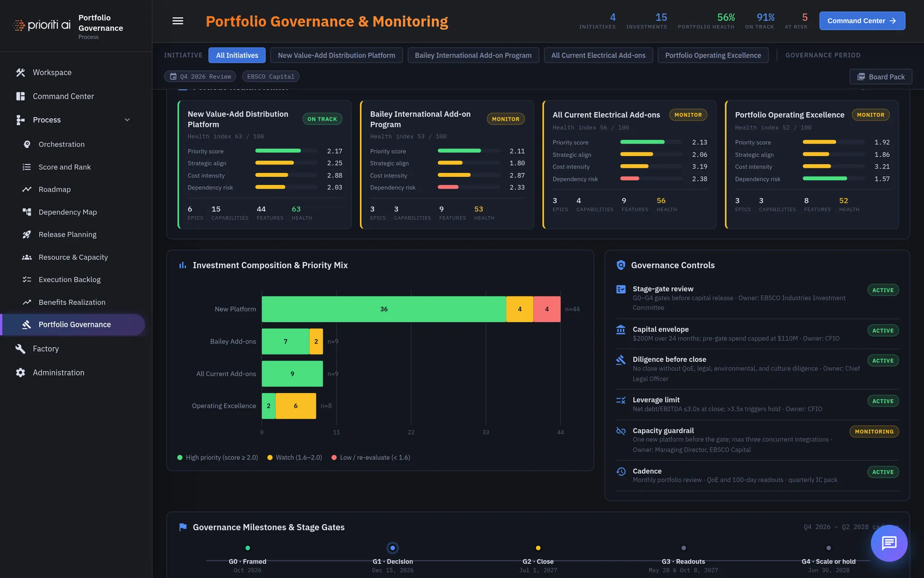Click the Command Center sidebar icon
Image resolution: width=924 pixels, height=578 pixels.
[x=20, y=96]
